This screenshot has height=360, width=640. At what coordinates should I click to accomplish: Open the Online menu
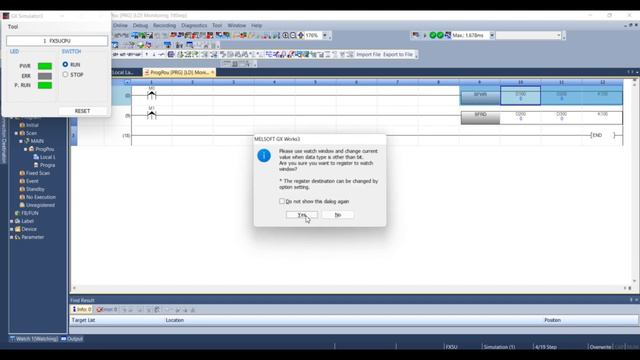[120, 25]
